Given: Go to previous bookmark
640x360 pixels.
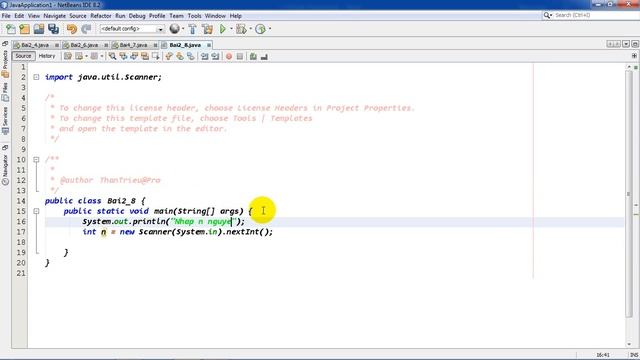Looking at the screenshot, I should (169, 56).
